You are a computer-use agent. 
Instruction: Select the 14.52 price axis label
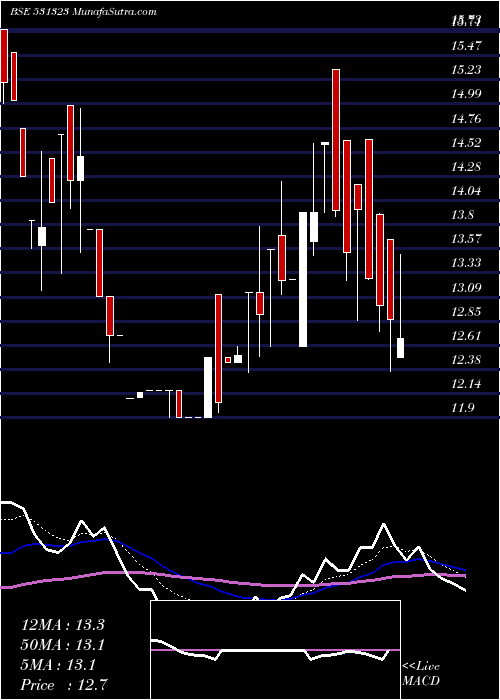467,143
